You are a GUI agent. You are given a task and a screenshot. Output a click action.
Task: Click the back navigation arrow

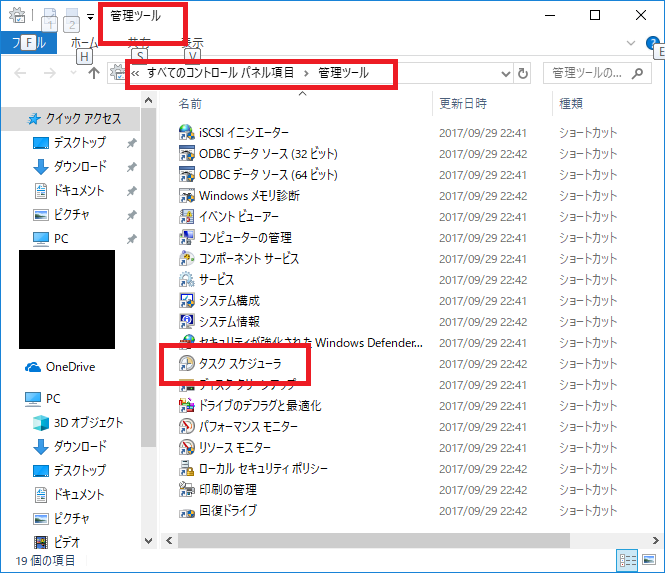20,73
